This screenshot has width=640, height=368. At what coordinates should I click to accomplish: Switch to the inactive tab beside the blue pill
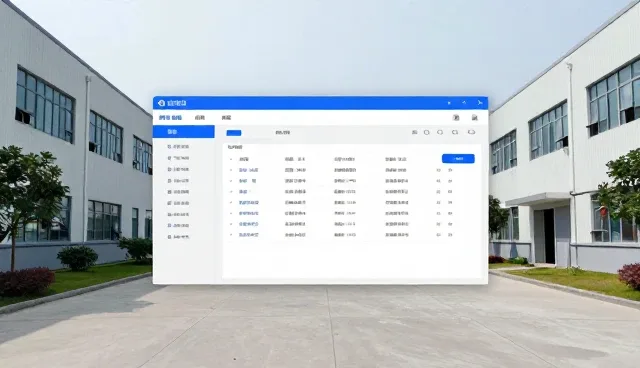(282, 133)
